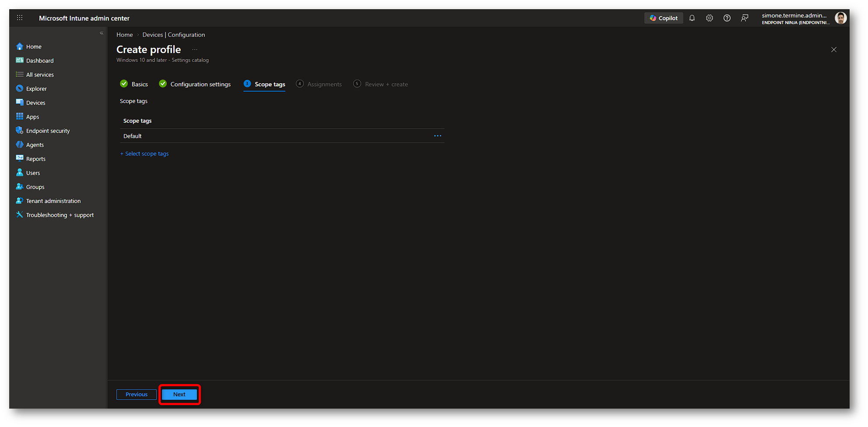868x427 pixels.
Task: Click the step 4 circle for Assignments
Action: [x=300, y=84]
